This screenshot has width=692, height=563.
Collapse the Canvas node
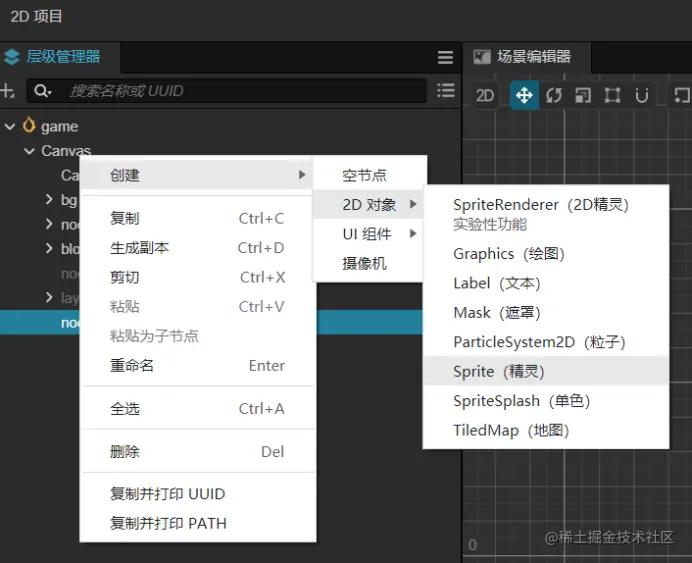29,151
